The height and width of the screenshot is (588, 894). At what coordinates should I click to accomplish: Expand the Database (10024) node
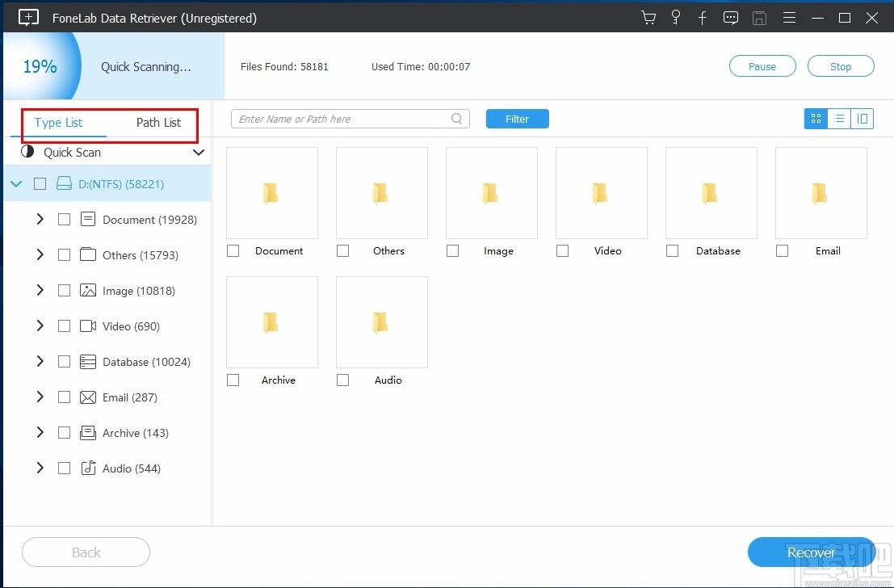40,362
